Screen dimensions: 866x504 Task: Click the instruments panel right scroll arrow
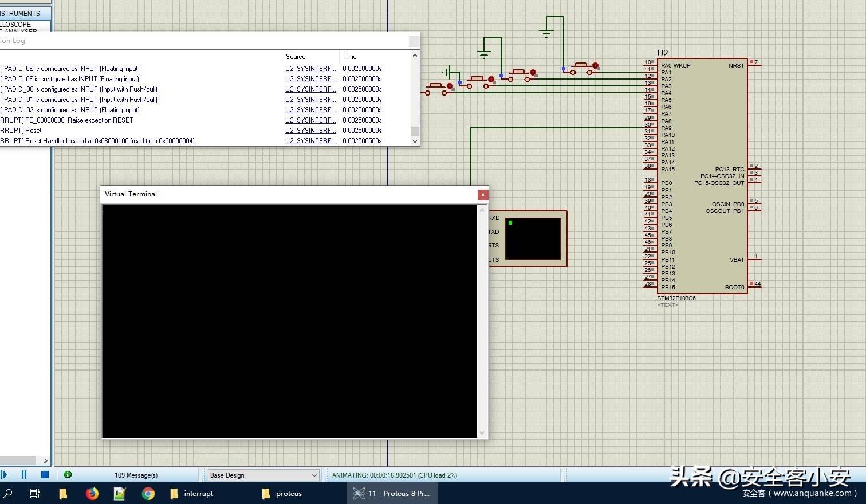[46, 460]
